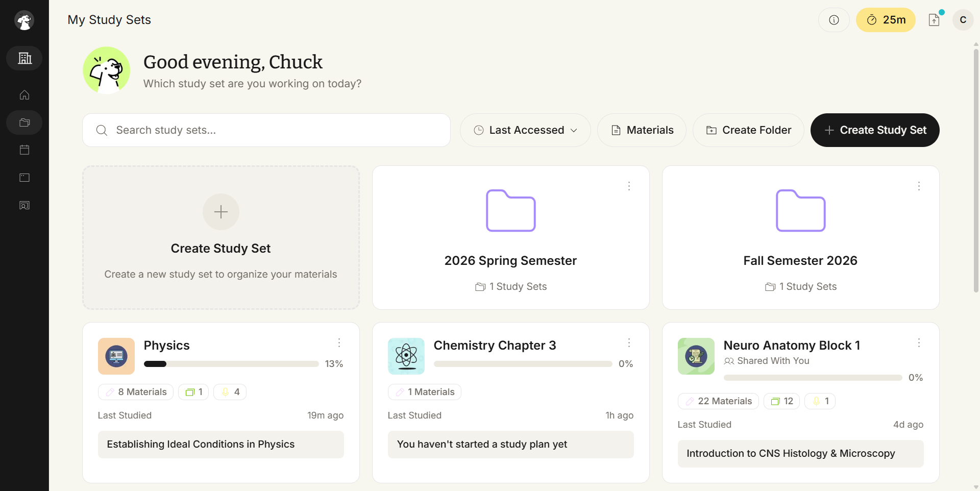This screenshot has width=980, height=491.
Task: Open the calendar sidebar icon
Action: click(x=24, y=150)
